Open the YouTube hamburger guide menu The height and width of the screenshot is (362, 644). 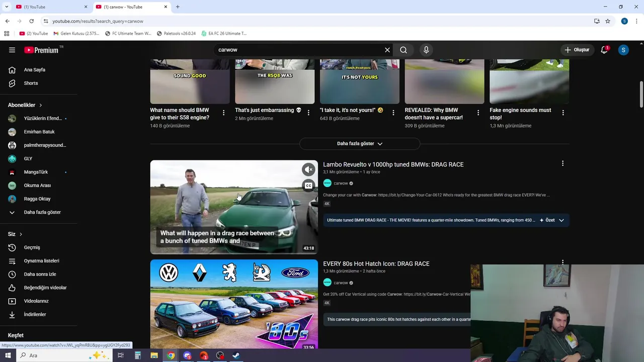pyautogui.click(x=12, y=50)
